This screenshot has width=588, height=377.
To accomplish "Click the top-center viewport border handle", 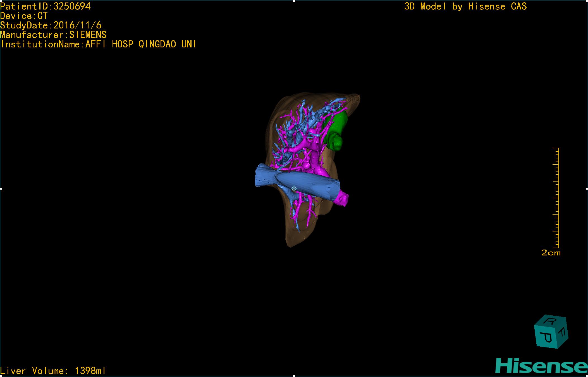I will coord(294,1).
